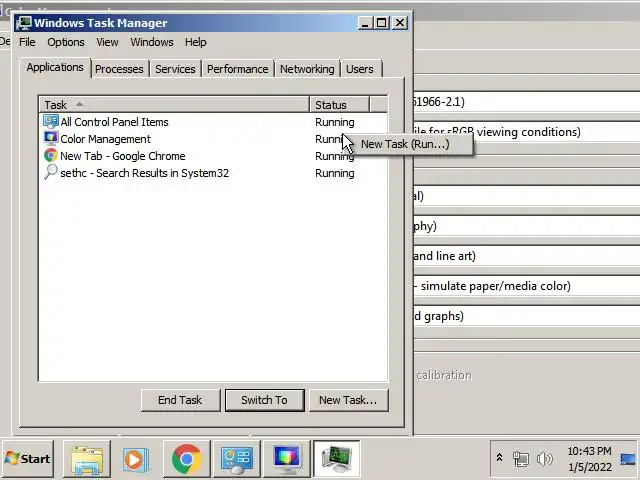Click the Show Desktop icon at the taskbar edge
Viewport: 640px width, 480px height.
point(629,459)
